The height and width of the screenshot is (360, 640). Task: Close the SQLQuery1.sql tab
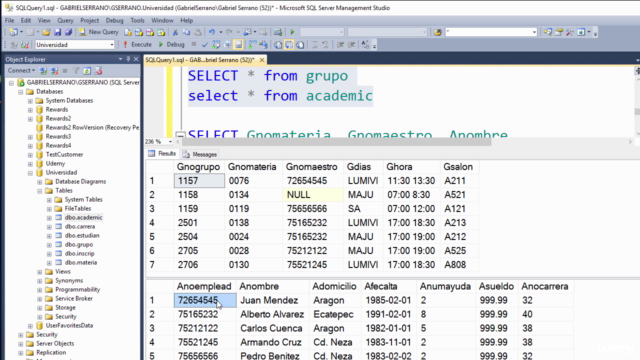262,60
